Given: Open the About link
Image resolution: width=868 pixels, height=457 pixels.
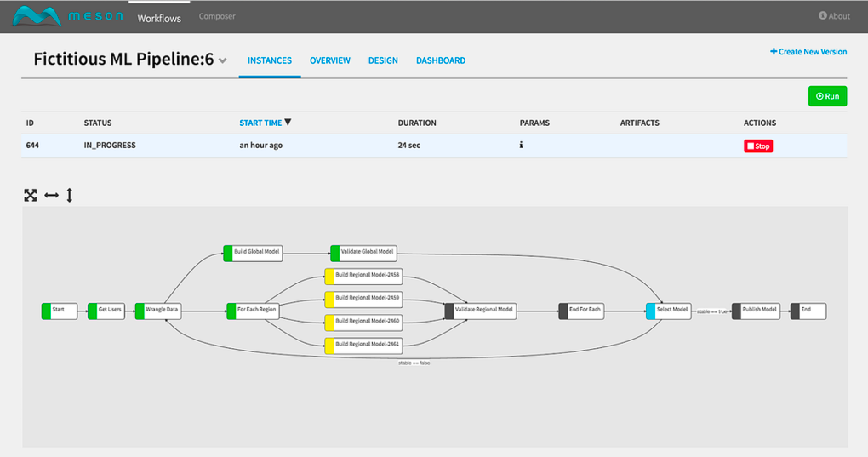Looking at the screenshot, I should coord(834,16).
